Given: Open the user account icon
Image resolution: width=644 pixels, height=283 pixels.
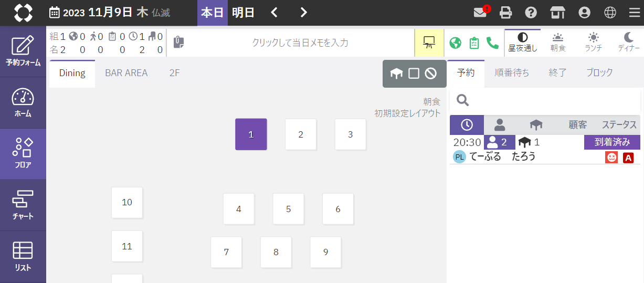Looking at the screenshot, I should click(584, 13).
